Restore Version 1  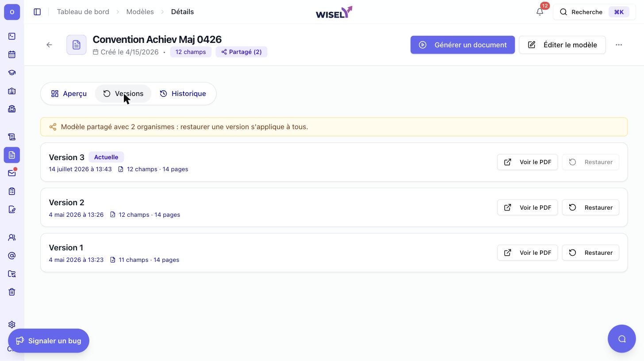click(590, 253)
